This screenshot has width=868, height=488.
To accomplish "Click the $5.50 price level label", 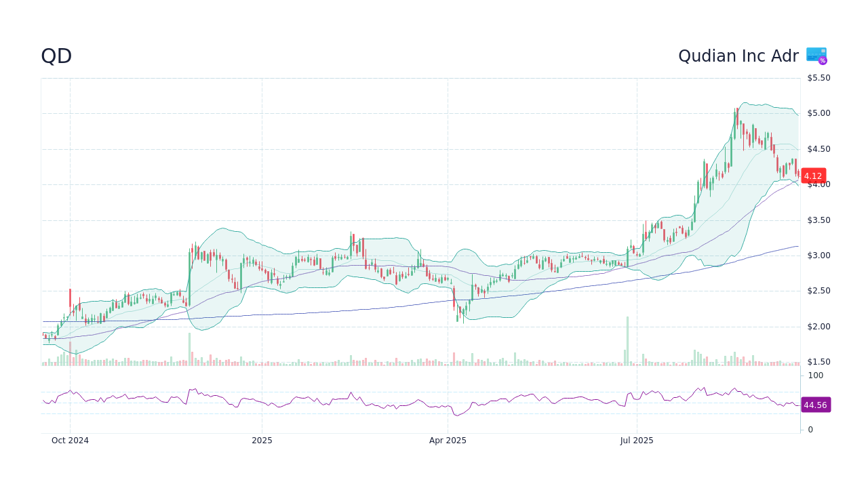I will coord(818,77).
